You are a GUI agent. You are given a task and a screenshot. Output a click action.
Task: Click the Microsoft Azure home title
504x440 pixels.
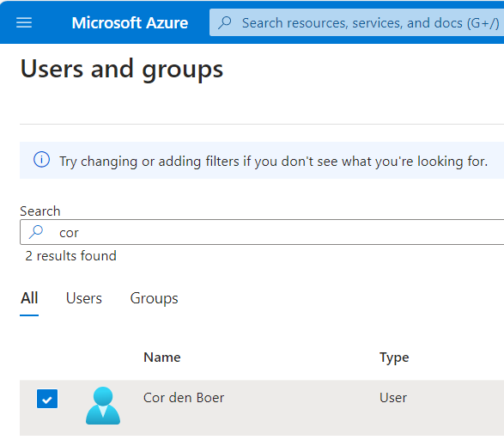(130, 23)
